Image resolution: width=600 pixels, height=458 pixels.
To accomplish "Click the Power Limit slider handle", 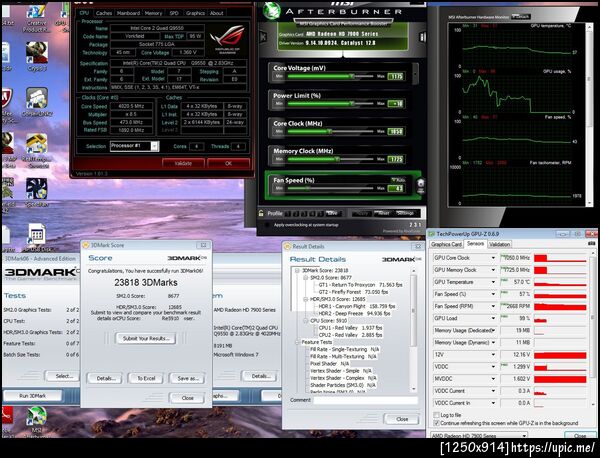I will [x=352, y=104].
